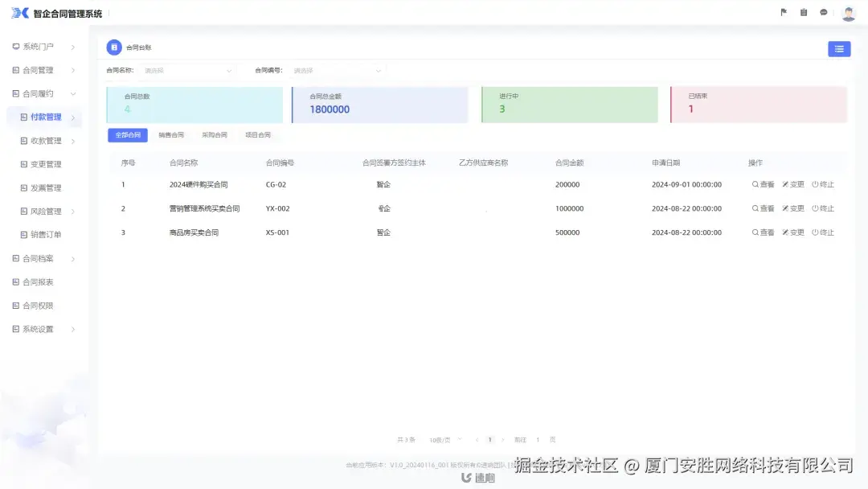Screen dimensions: 868x489
Task: Click the 系统门户 sidebar icon
Action: [16, 47]
